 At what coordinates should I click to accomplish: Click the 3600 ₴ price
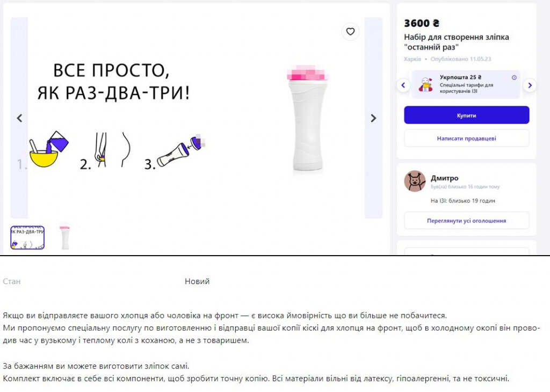pos(421,23)
